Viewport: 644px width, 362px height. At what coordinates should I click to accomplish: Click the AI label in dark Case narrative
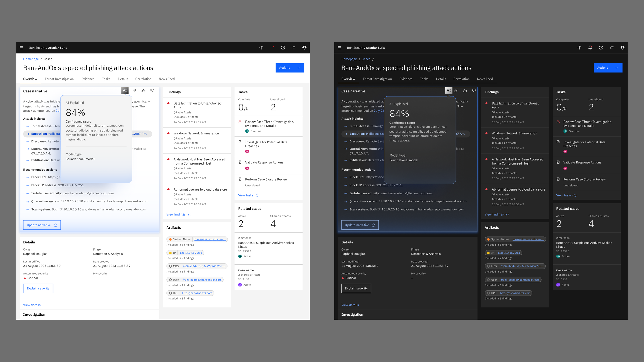[x=448, y=90]
